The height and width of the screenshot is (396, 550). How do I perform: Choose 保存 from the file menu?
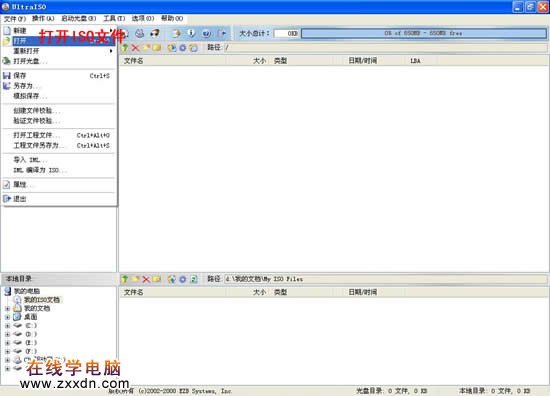coord(59,75)
